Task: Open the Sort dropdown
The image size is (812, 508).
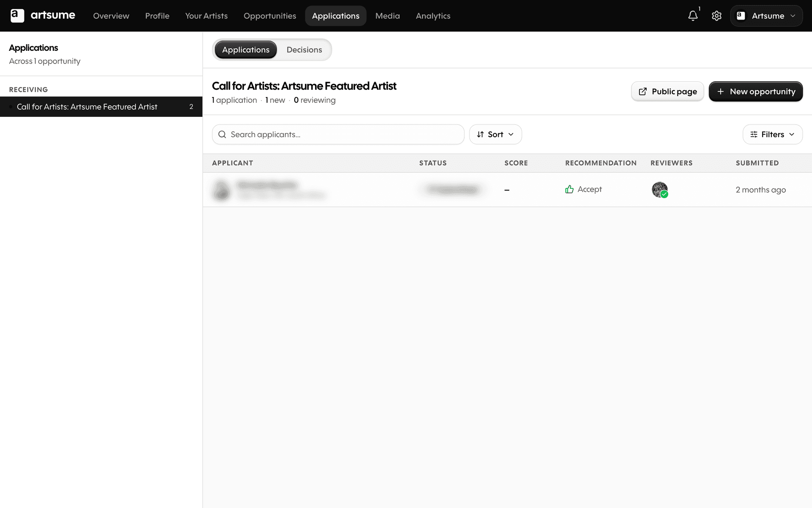Action: (x=495, y=134)
